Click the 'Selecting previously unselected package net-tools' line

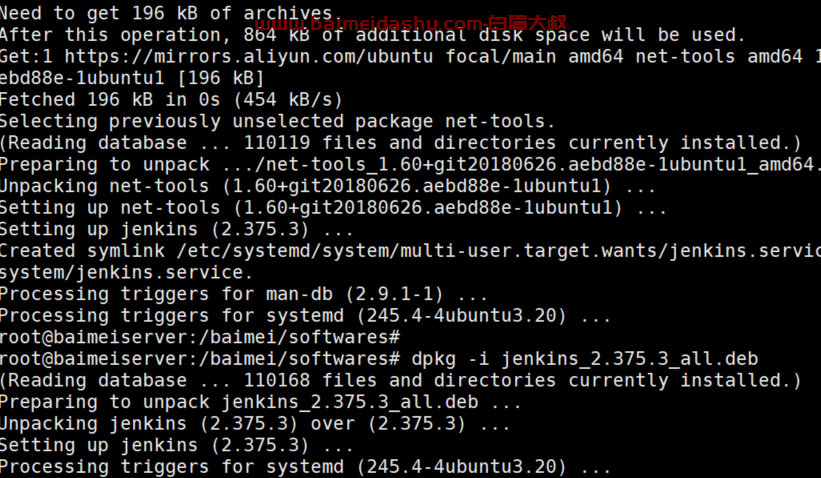tap(277, 121)
